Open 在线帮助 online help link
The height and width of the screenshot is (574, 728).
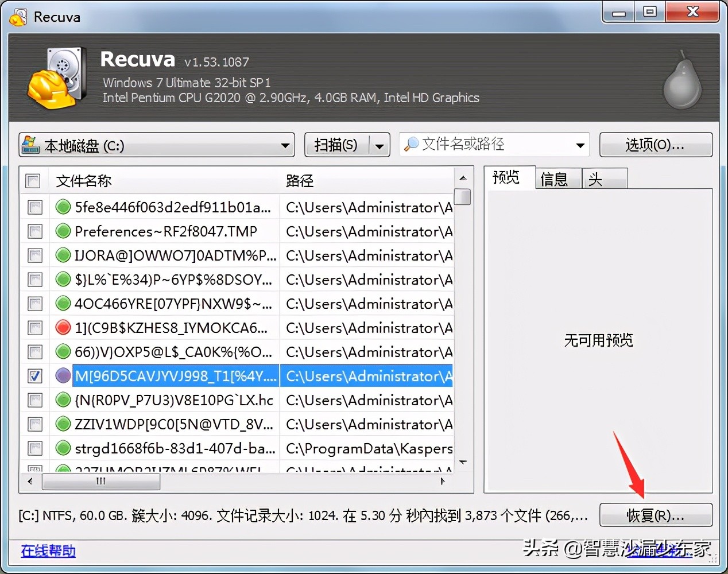point(48,550)
